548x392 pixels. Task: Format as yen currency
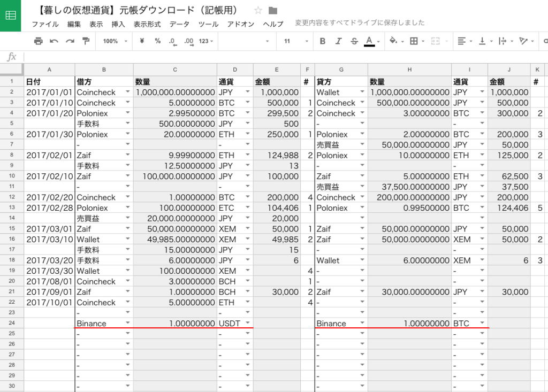pyautogui.click(x=142, y=41)
